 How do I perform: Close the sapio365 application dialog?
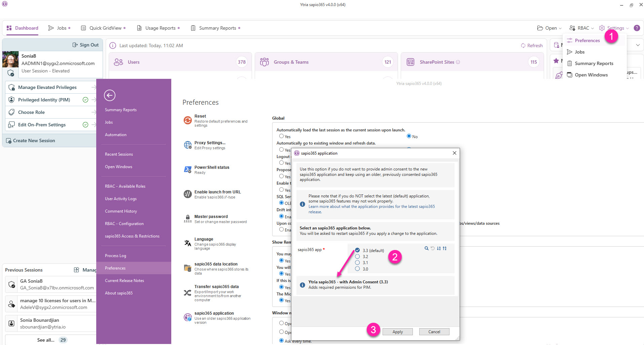(454, 153)
